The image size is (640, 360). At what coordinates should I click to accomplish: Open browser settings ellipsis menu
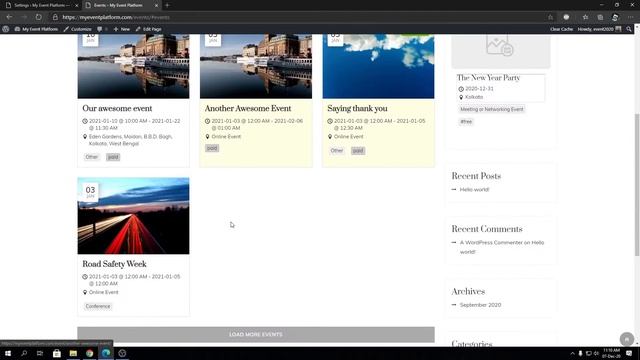[x=630, y=17]
